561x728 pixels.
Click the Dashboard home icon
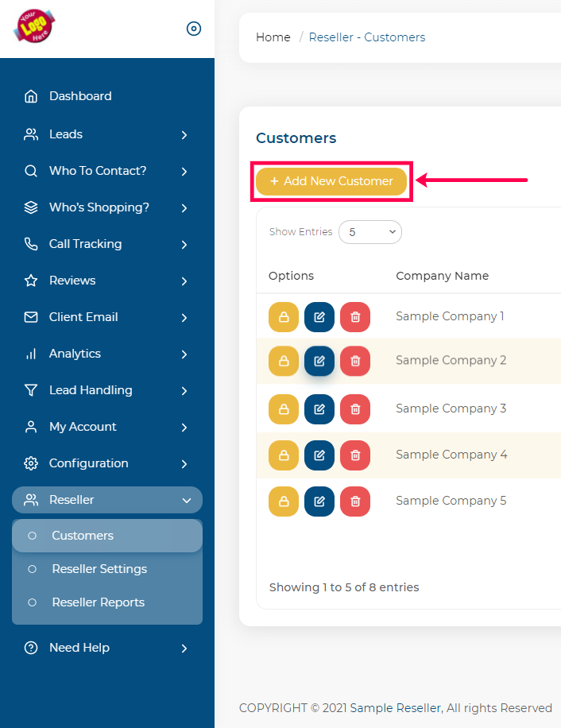pos(31,96)
